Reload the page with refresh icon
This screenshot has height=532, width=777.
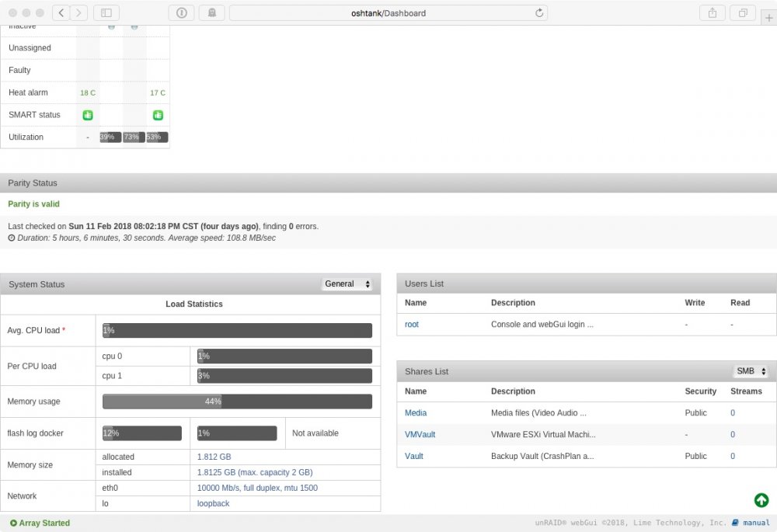coord(539,13)
